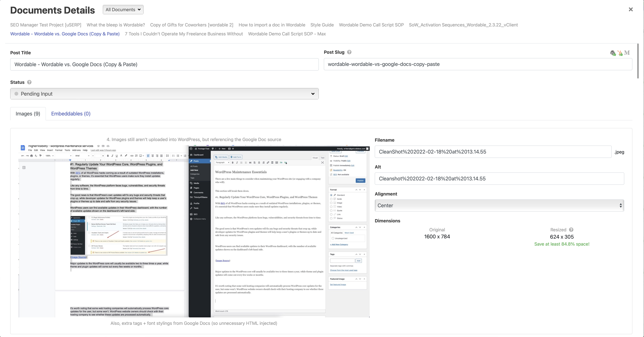Open How to import a doc in Wordable
Screen dimensions: 644x337
tap(272, 25)
